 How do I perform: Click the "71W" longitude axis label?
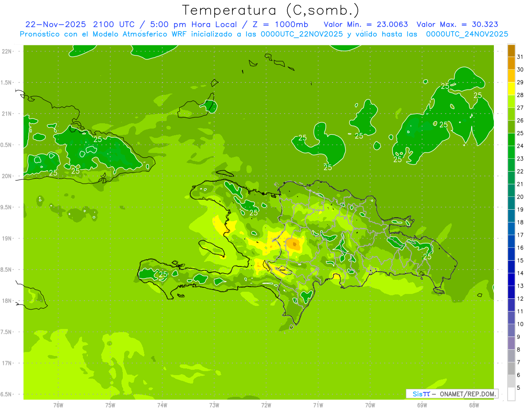318,405
